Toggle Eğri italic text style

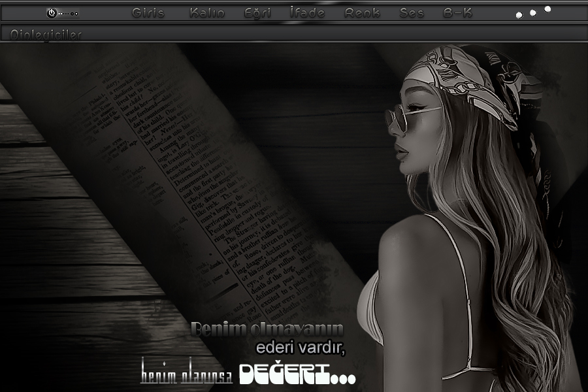point(257,13)
